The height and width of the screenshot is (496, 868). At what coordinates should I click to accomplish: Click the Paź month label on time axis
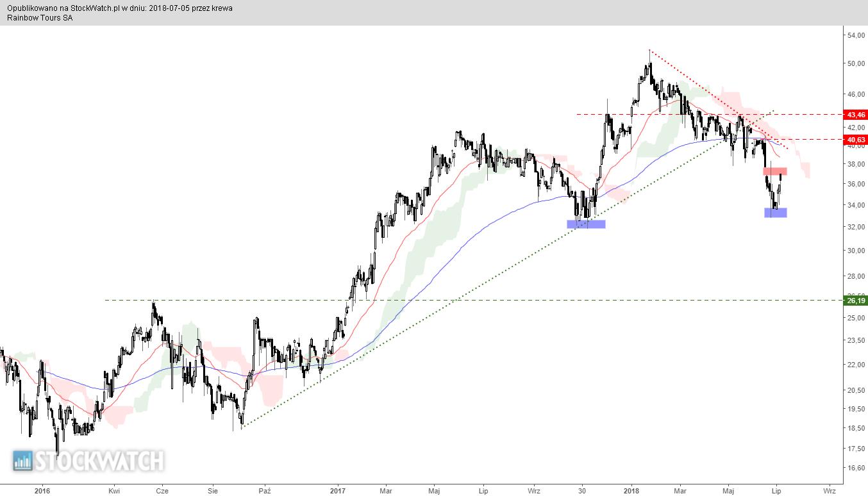(x=265, y=492)
